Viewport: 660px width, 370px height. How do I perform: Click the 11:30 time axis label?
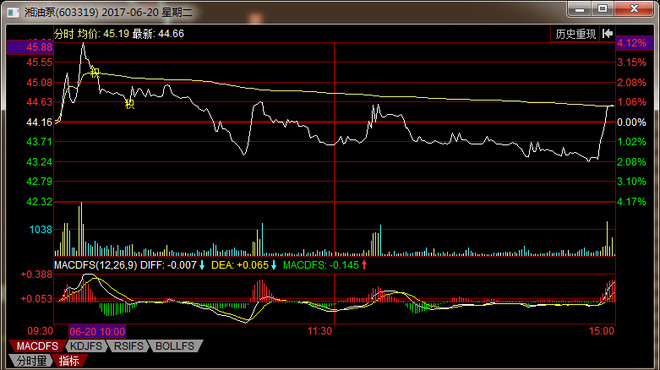(x=319, y=331)
